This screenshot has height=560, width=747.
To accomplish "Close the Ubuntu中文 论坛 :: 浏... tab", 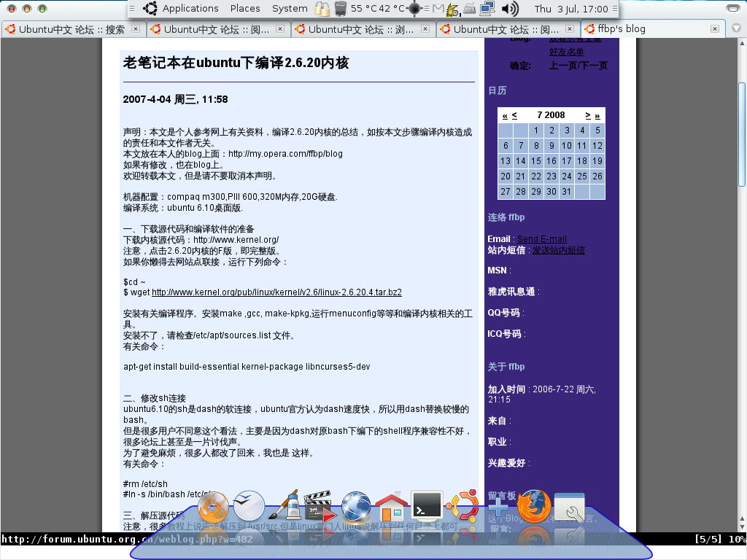I will click(425, 29).
